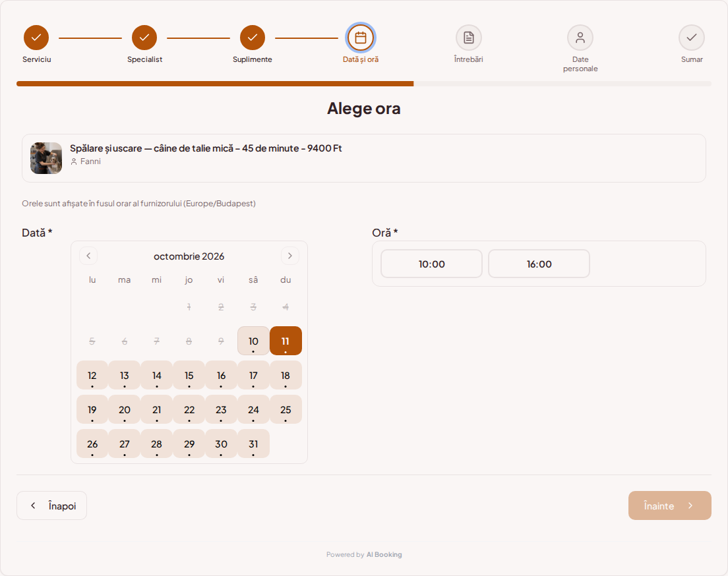This screenshot has height=576, width=728.
Task: Select October 26 in the calendar
Action: coord(92,444)
